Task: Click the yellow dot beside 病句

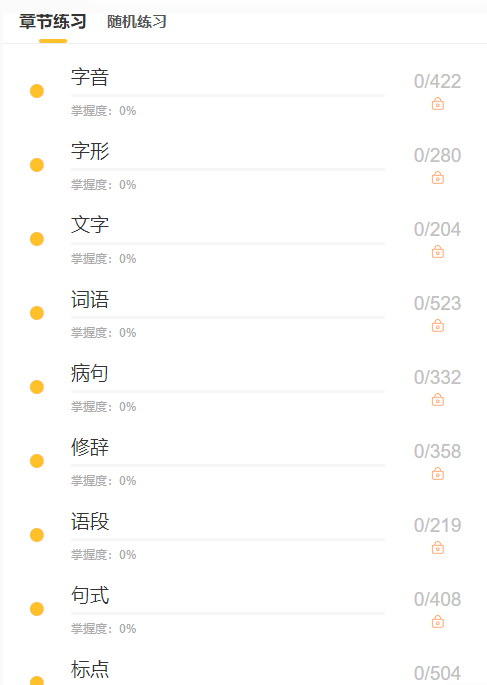Action: (x=37, y=387)
